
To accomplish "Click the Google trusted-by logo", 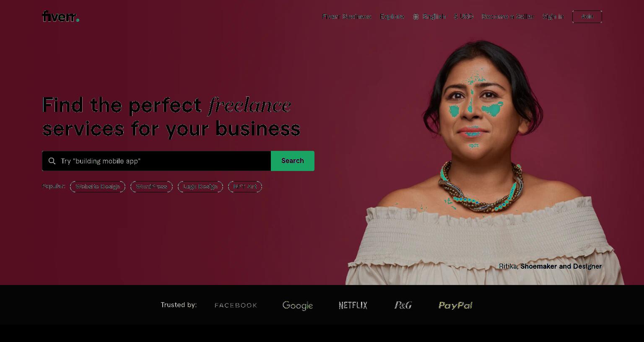I will 298,306.
